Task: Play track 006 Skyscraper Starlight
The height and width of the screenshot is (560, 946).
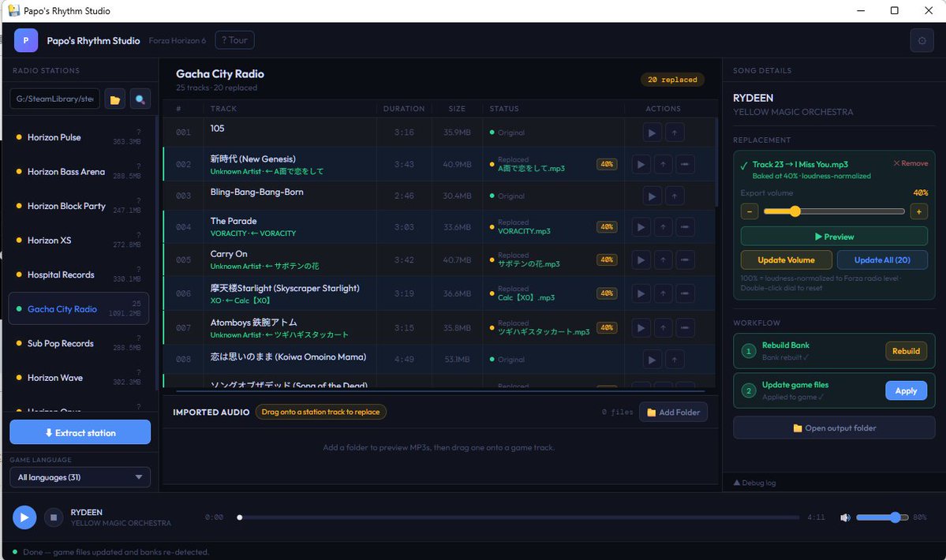Action: click(641, 293)
